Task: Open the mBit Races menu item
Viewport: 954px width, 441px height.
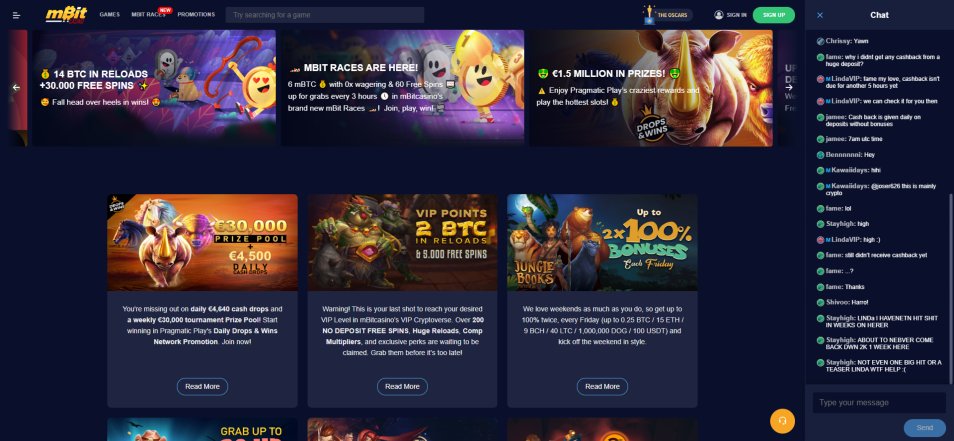Action: [148, 15]
